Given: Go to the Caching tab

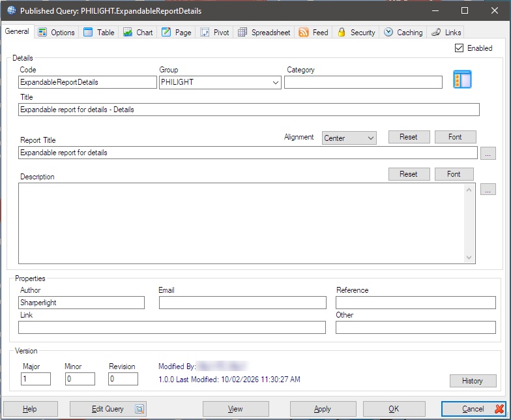Looking at the screenshot, I should (x=403, y=33).
